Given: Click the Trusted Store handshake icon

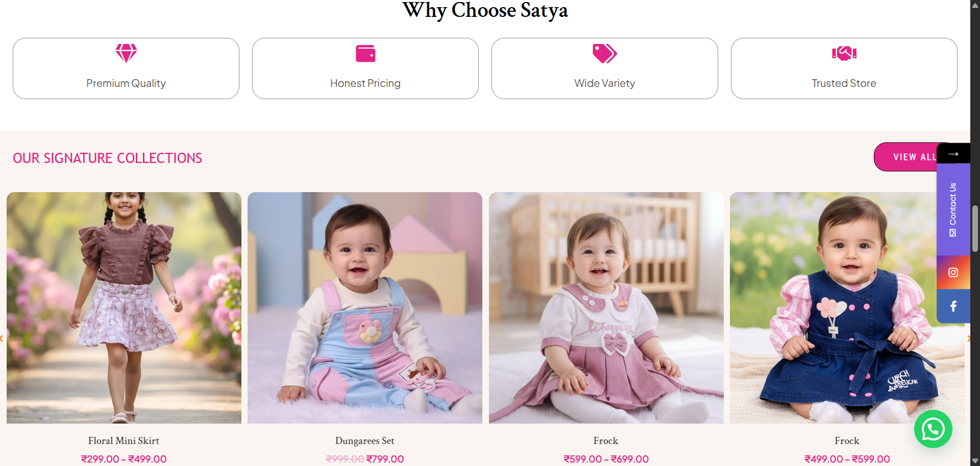Looking at the screenshot, I should point(844,53).
